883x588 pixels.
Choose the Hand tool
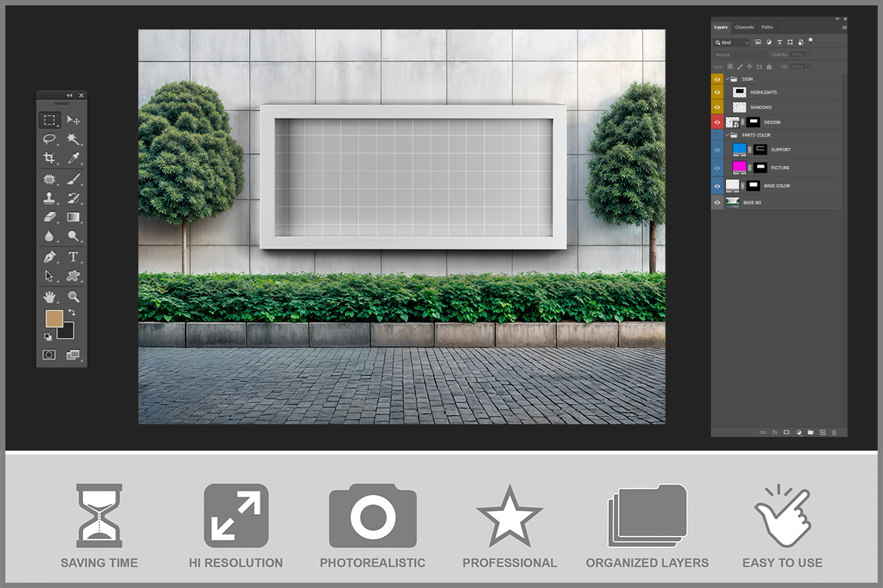click(x=49, y=297)
